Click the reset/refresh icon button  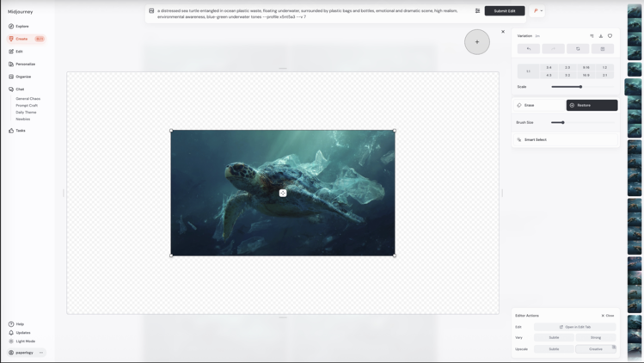[x=578, y=49]
